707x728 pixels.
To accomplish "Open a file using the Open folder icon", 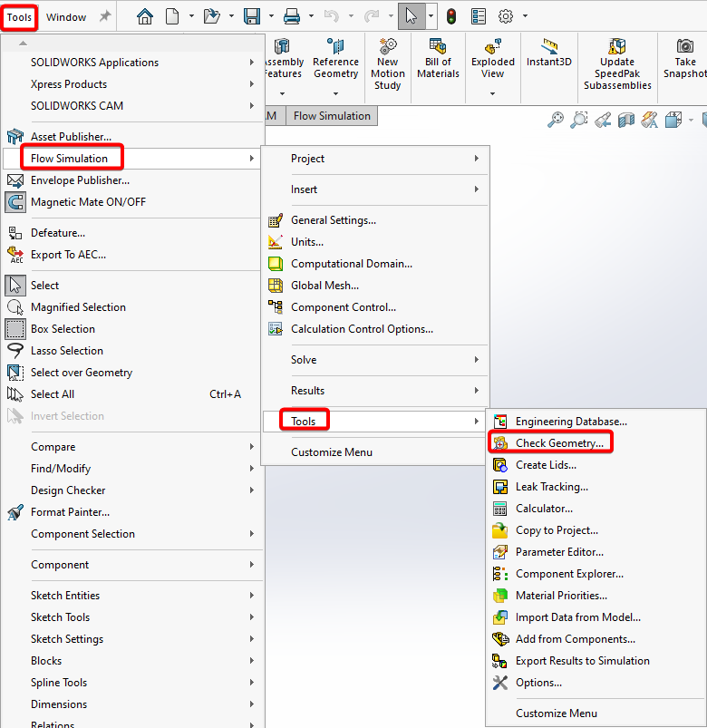I will tap(212, 16).
